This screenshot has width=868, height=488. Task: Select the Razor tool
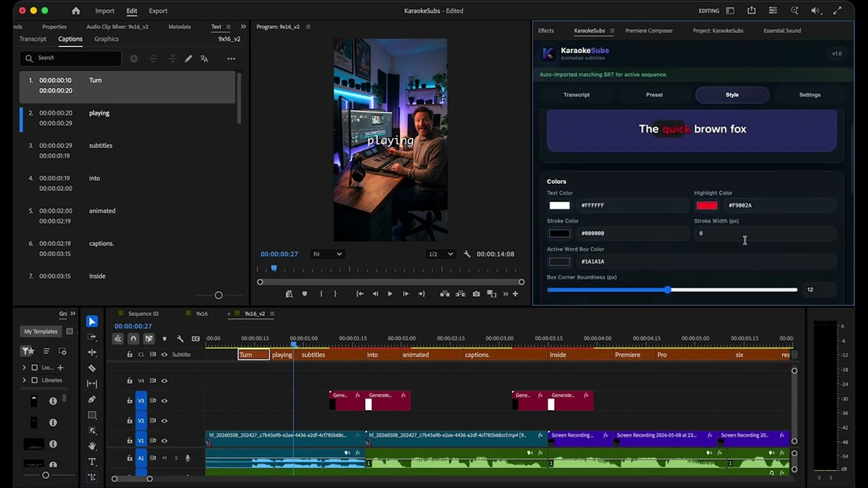pyautogui.click(x=92, y=368)
